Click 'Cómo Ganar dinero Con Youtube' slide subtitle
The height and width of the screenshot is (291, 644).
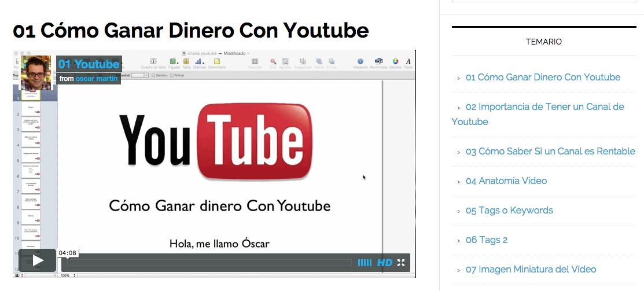point(220,205)
